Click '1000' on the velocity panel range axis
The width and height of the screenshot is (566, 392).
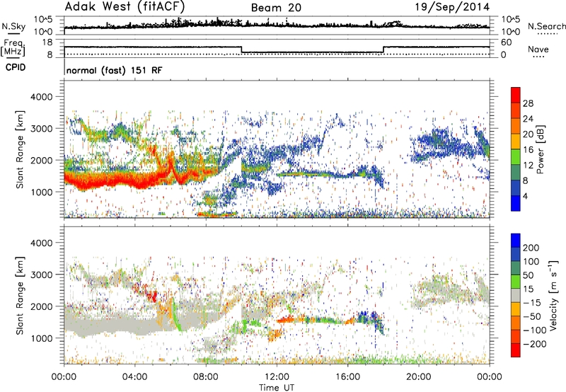click(x=42, y=338)
